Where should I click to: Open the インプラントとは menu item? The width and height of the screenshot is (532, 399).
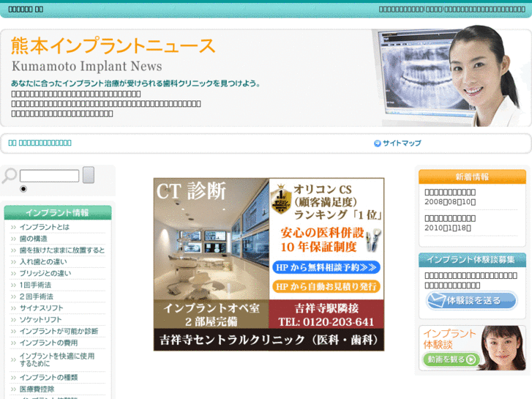coord(45,227)
